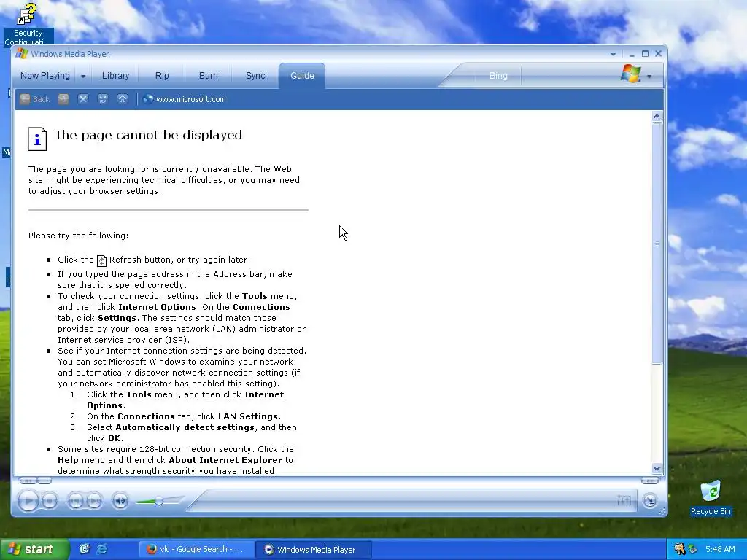Click the first system tray icon
The image size is (747, 560).
(x=680, y=549)
